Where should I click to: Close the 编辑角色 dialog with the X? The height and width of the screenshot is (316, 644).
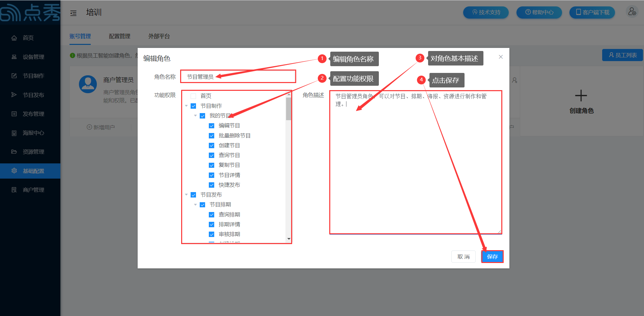pos(501,57)
